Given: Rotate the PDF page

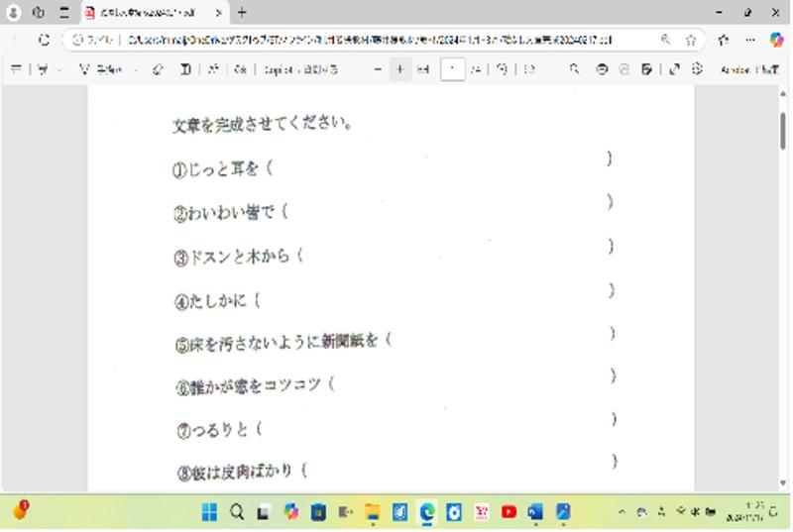Looking at the screenshot, I should [504, 69].
